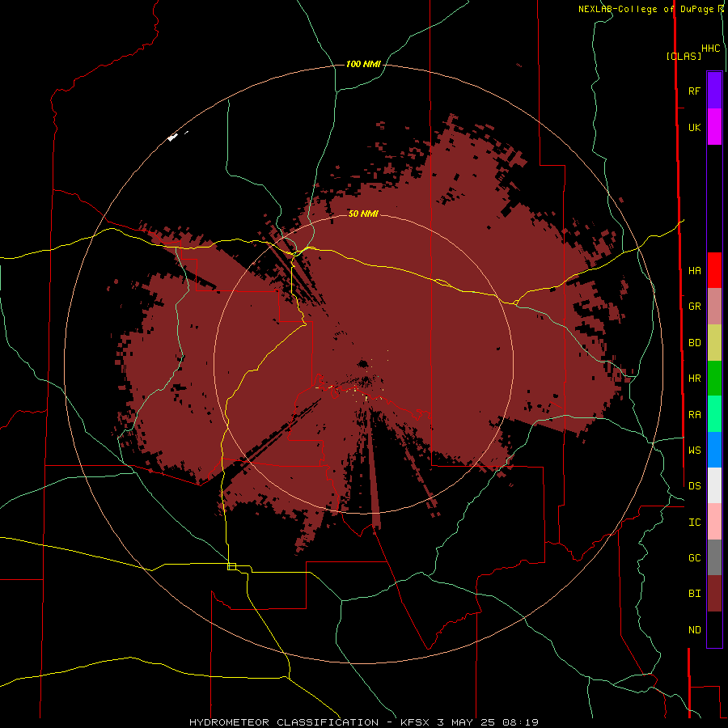Click the blue WS legend swatch
The height and width of the screenshot is (728, 728).
[x=714, y=450]
